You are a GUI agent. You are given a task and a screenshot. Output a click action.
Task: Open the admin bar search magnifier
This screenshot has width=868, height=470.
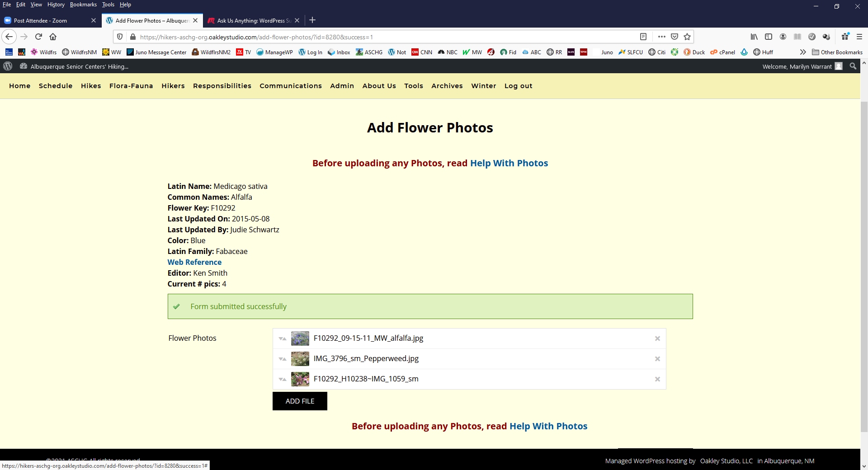[853, 66]
